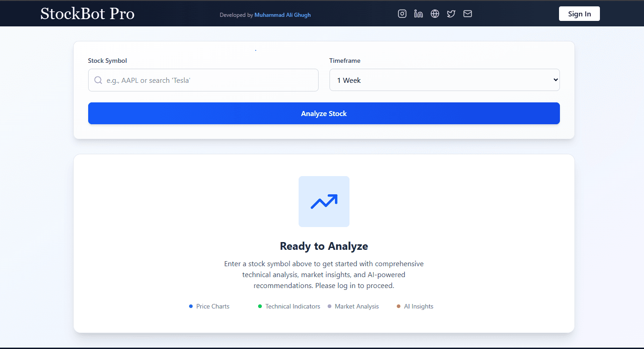Select the Market Analysis legend item
The image size is (644, 349).
click(x=353, y=306)
